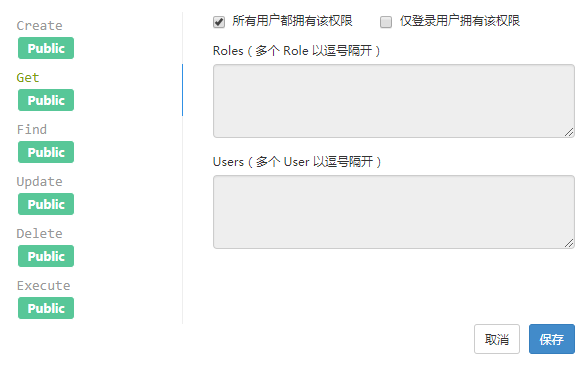Image resolution: width=587 pixels, height=366 pixels.
Task: Select the Create permission entry
Action: [39, 25]
